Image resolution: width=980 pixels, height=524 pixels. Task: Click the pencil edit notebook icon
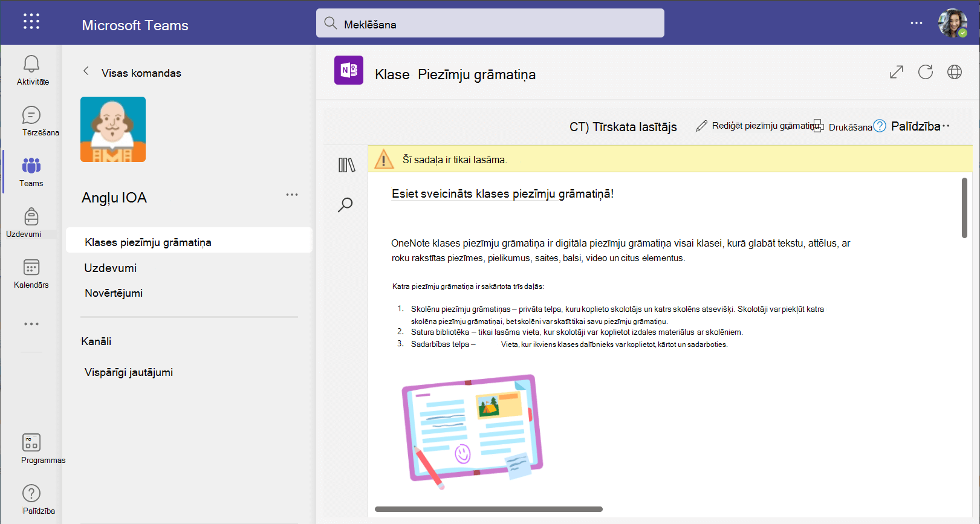(x=701, y=126)
